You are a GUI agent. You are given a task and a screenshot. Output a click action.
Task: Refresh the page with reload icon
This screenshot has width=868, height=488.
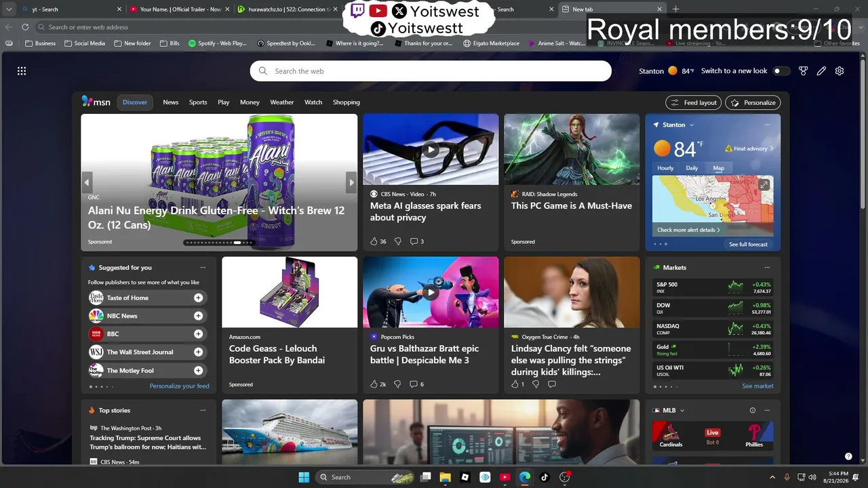click(25, 27)
